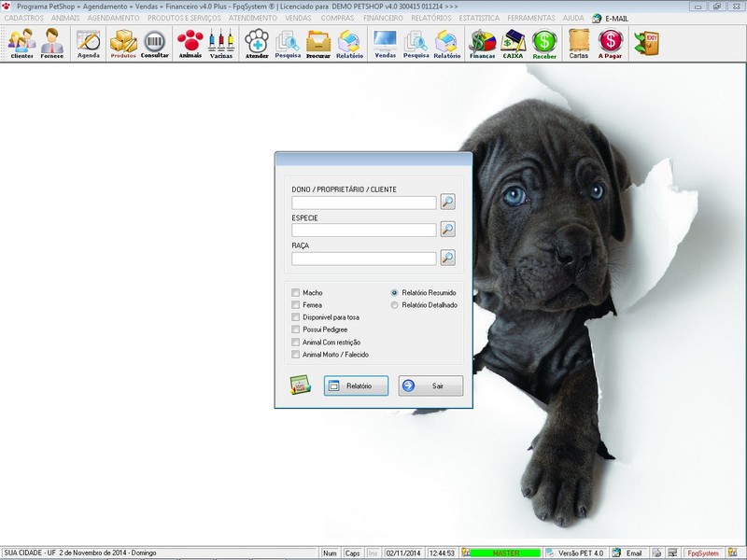Image resolution: width=747 pixels, height=560 pixels.
Task: Open the Vacinas syringes icon
Action: [221, 43]
